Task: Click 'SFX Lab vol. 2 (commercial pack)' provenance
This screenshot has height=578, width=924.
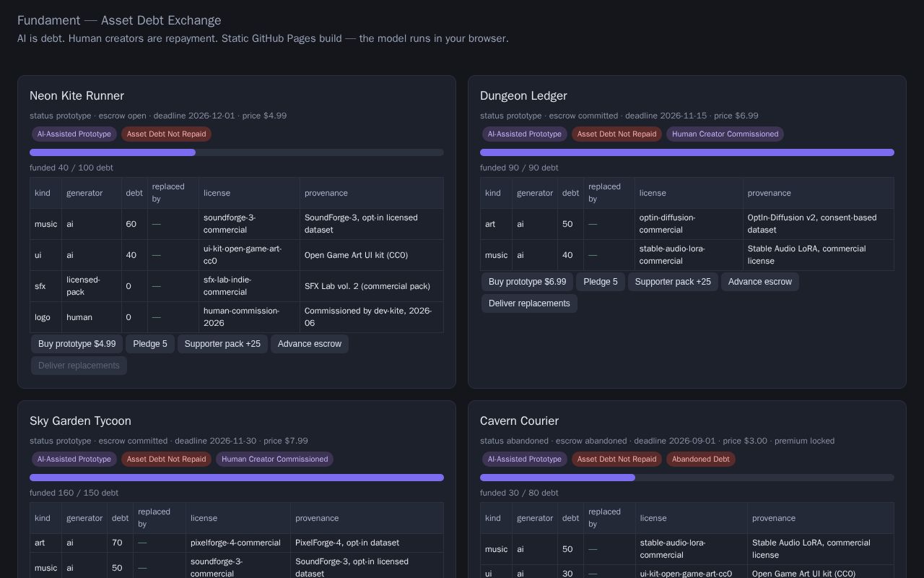Action: click(372, 286)
